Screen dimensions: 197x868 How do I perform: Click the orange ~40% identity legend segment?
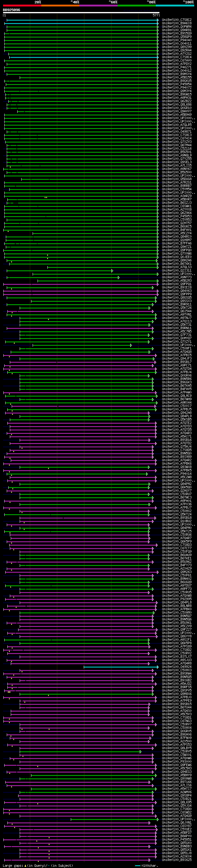point(60,6)
